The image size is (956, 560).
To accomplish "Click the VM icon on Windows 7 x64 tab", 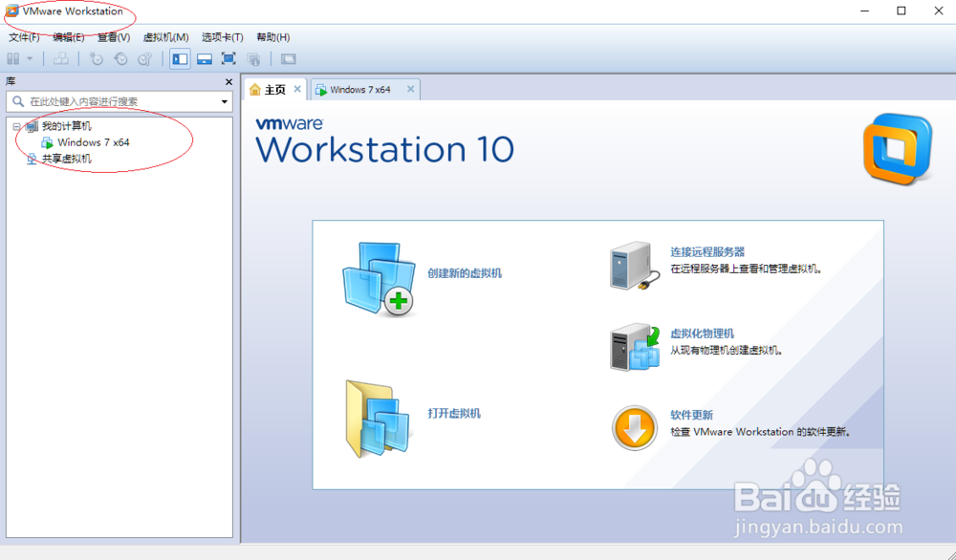I will [320, 90].
